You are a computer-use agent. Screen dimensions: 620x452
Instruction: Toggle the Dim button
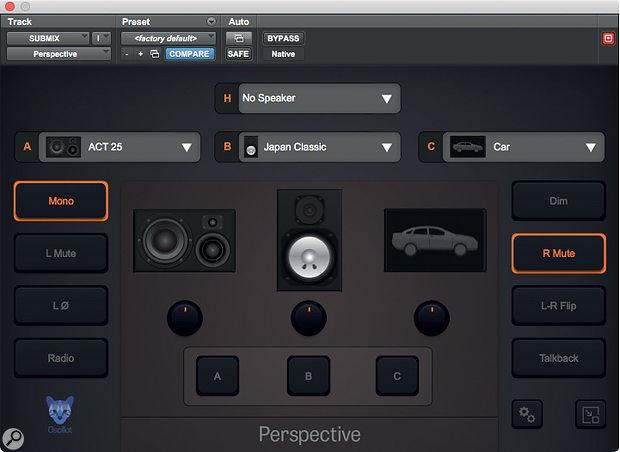558,201
